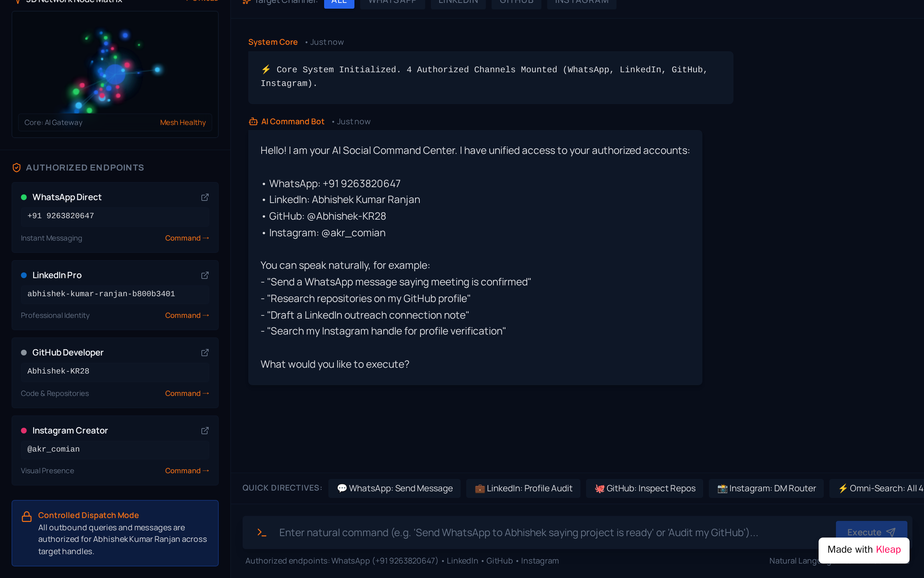This screenshot has width=924, height=578.
Task: Click Command link under Instagram Creator
Action: 187,471
